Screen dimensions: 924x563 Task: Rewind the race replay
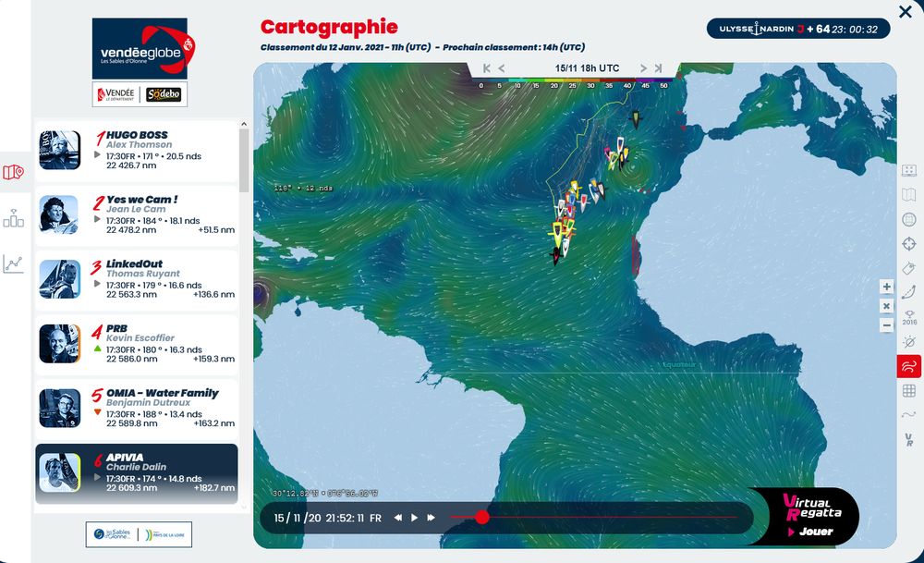coord(398,518)
